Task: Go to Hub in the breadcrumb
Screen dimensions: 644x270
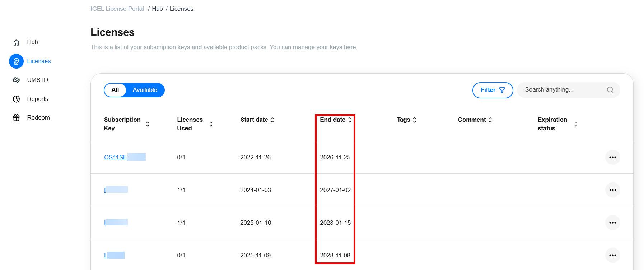Action: coord(157,9)
